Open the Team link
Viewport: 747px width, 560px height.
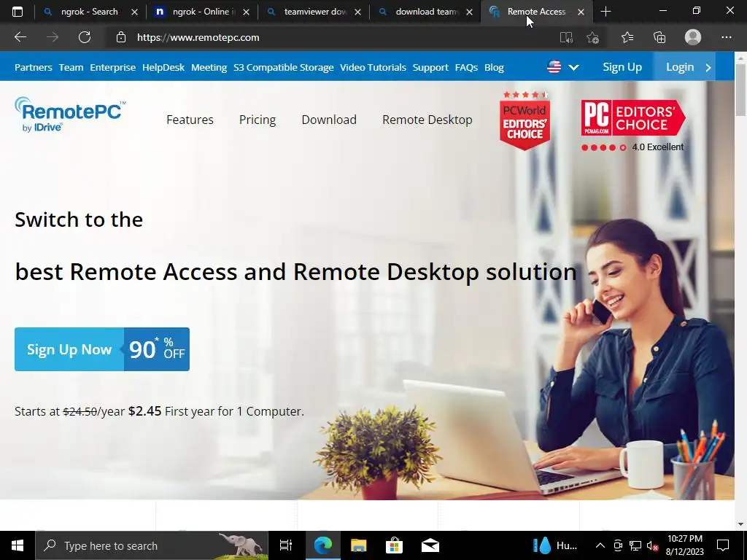coord(71,67)
